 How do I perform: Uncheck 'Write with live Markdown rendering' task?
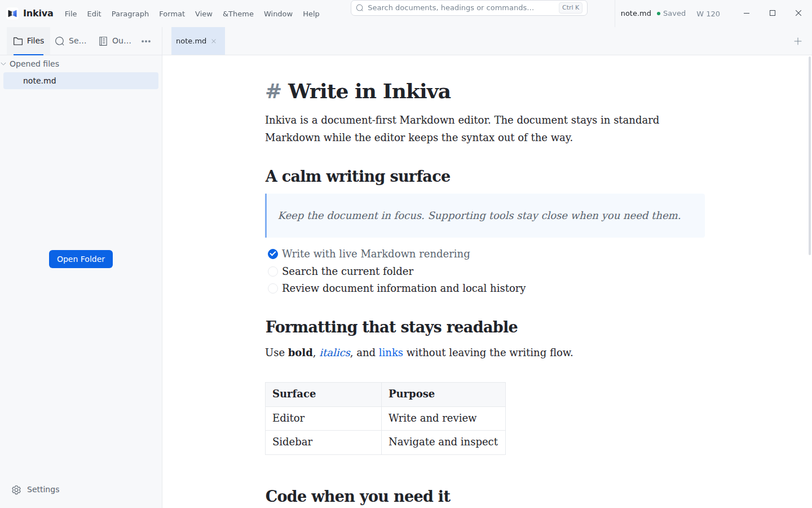pos(273,254)
